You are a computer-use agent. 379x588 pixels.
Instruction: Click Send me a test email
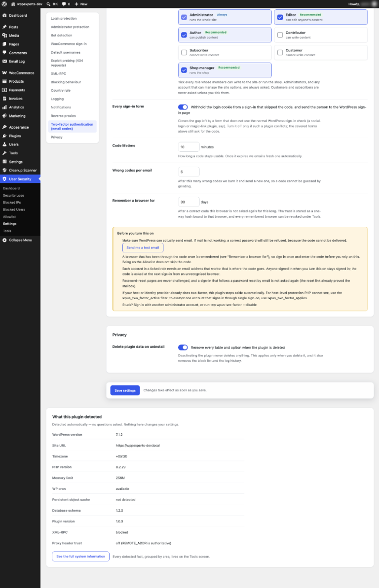click(x=143, y=248)
